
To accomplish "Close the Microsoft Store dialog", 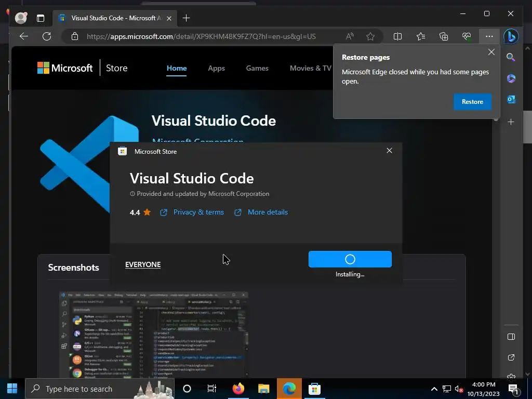I will (x=389, y=150).
